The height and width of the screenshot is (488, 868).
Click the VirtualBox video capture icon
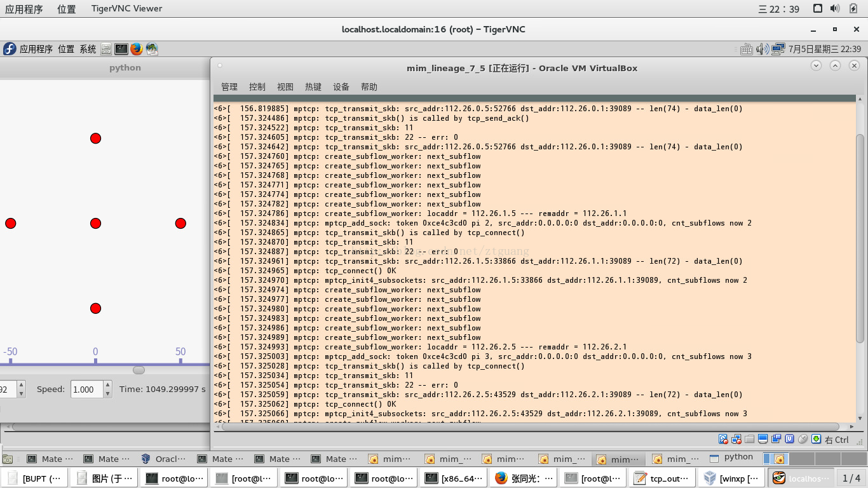click(x=776, y=439)
